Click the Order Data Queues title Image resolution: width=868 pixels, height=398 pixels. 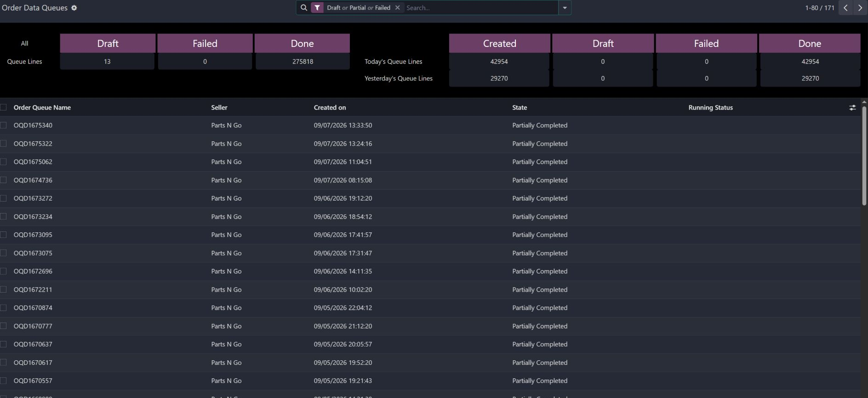[34, 8]
